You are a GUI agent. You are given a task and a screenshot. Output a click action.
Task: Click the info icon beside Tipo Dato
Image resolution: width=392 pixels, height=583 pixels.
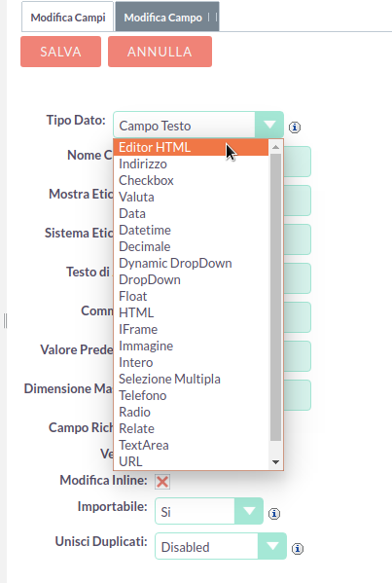295,128
